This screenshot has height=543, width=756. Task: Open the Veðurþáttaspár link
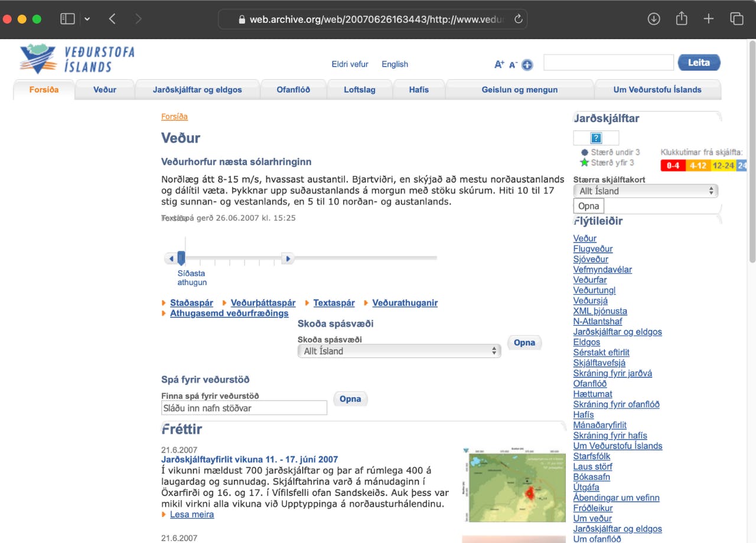click(x=263, y=303)
